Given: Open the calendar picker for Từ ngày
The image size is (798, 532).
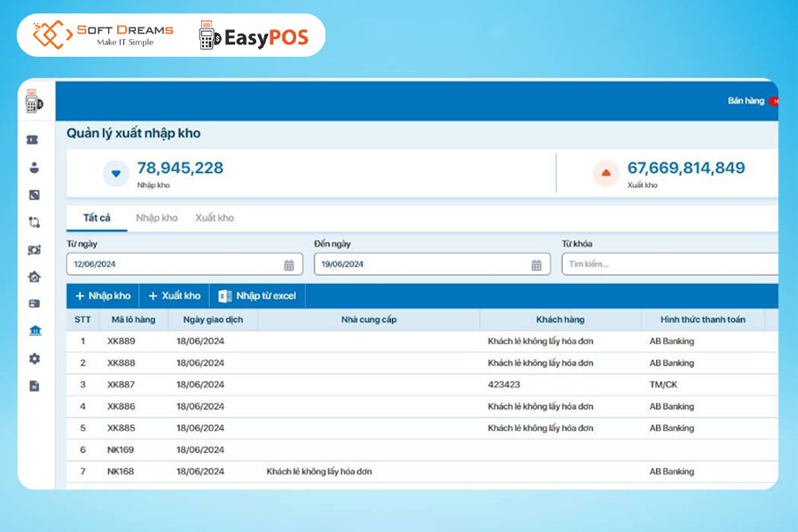Looking at the screenshot, I should (287, 263).
